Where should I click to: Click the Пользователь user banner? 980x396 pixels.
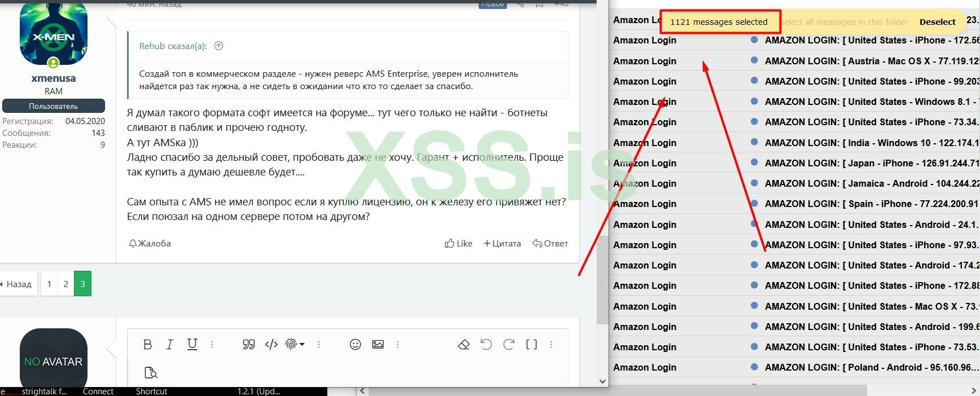click(x=54, y=106)
